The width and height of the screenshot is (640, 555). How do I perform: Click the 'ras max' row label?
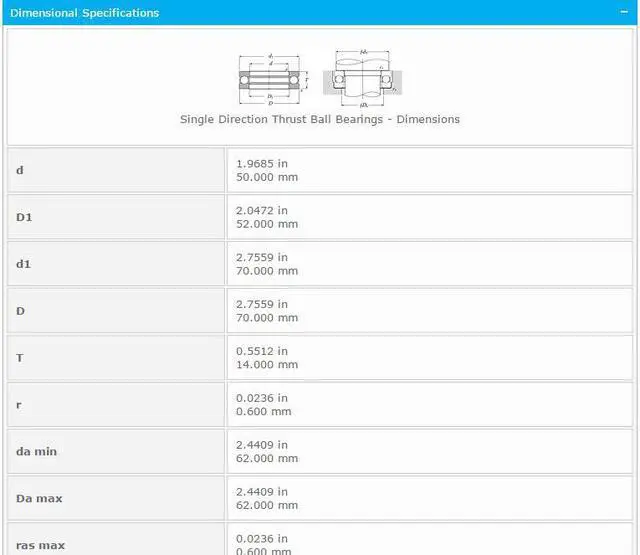click(40, 546)
